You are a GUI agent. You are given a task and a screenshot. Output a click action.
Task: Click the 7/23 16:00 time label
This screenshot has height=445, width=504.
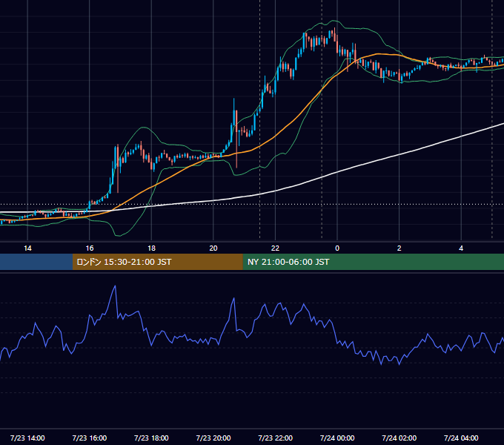(x=90, y=438)
